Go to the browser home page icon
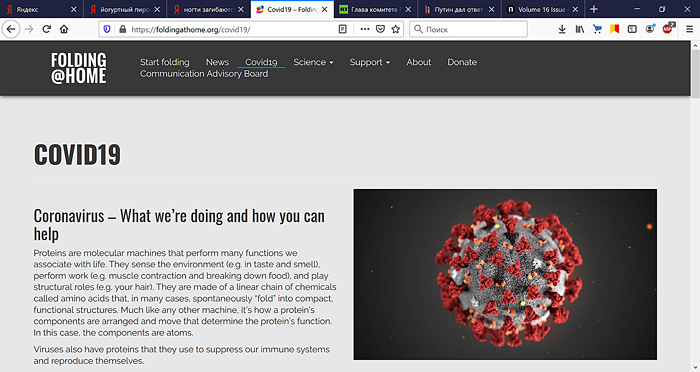This screenshot has height=372, width=700. pyautogui.click(x=64, y=29)
